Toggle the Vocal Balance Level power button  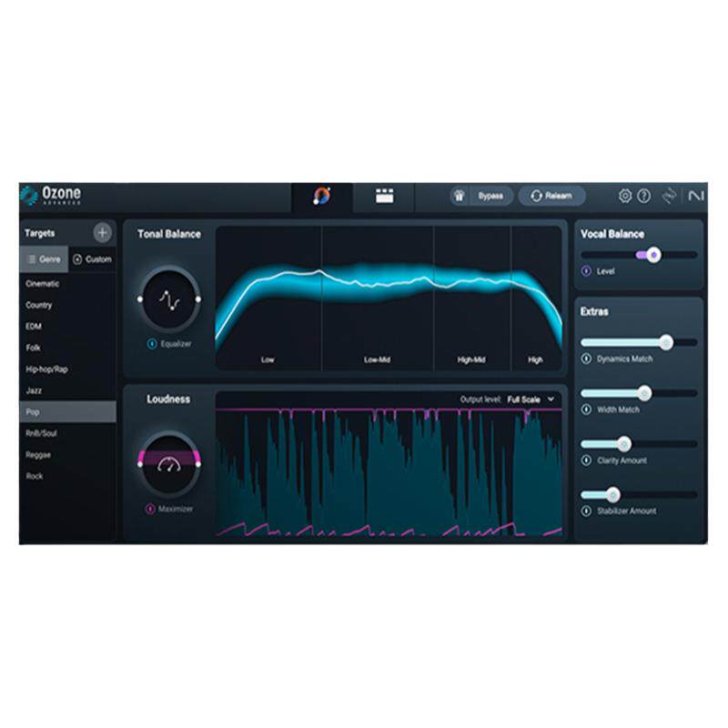(x=586, y=271)
